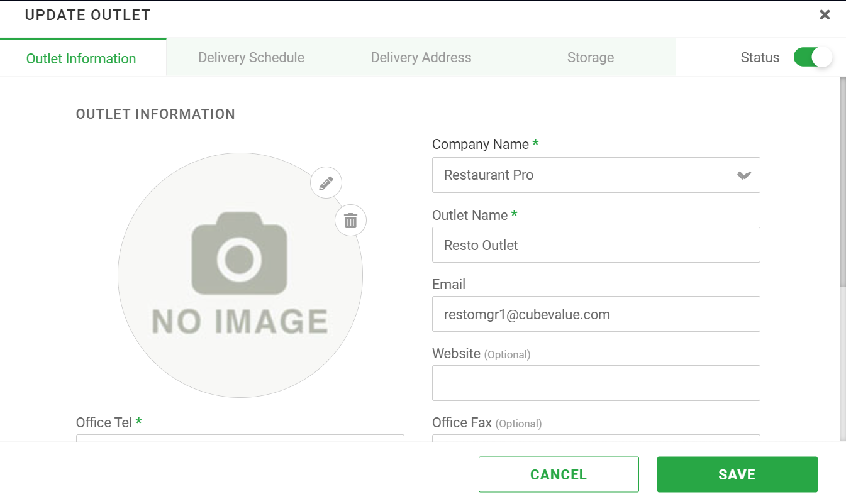This screenshot has height=504, width=846.
Task: Go to the Delivery Address tab
Action: 421,58
